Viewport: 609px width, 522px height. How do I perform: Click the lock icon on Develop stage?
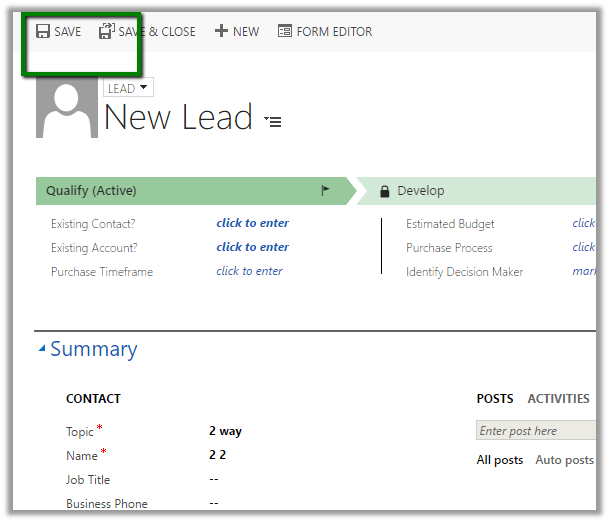click(384, 191)
